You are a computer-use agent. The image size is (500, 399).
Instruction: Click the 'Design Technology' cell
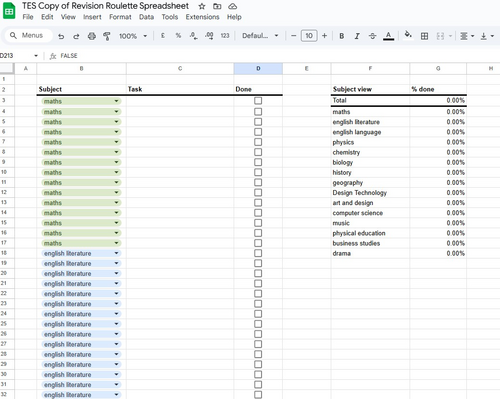[x=370, y=193]
